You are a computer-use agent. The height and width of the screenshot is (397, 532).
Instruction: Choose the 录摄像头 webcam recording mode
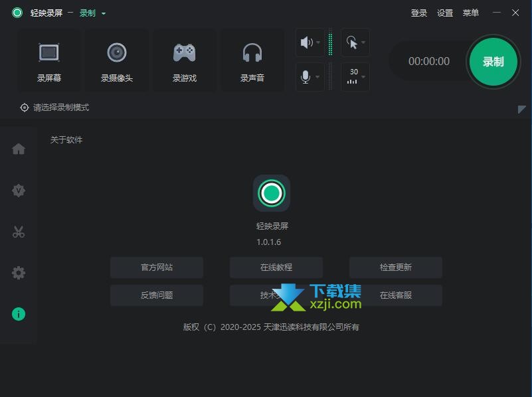coord(117,60)
